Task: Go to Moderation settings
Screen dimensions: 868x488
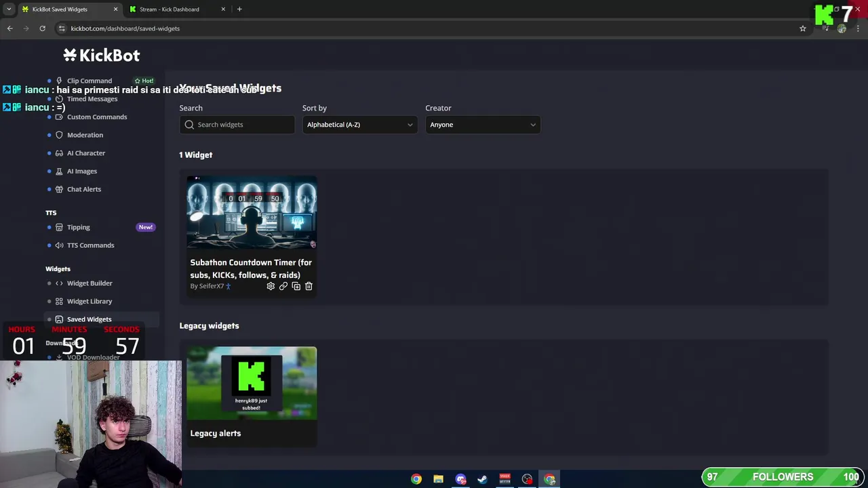Action: [x=85, y=135]
